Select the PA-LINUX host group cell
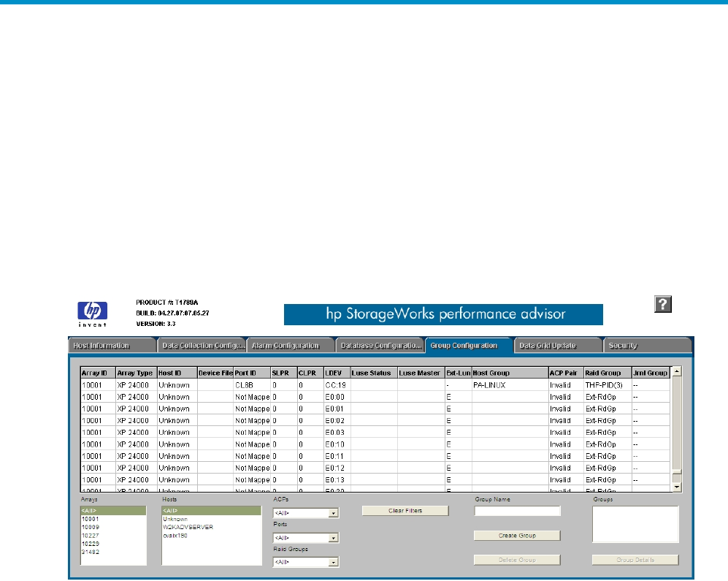The image size is (728, 581). (x=510, y=385)
